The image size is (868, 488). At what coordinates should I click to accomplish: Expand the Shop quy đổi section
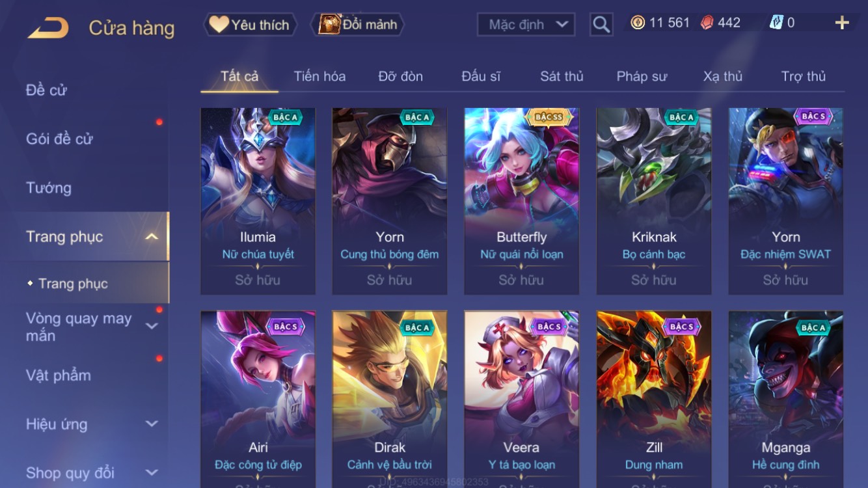click(x=152, y=472)
